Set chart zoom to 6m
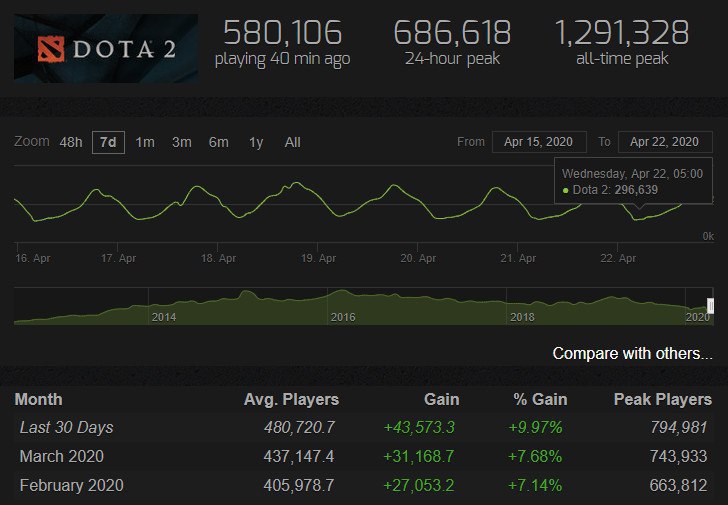The image size is (728, 505). click(x=218, y=142)
